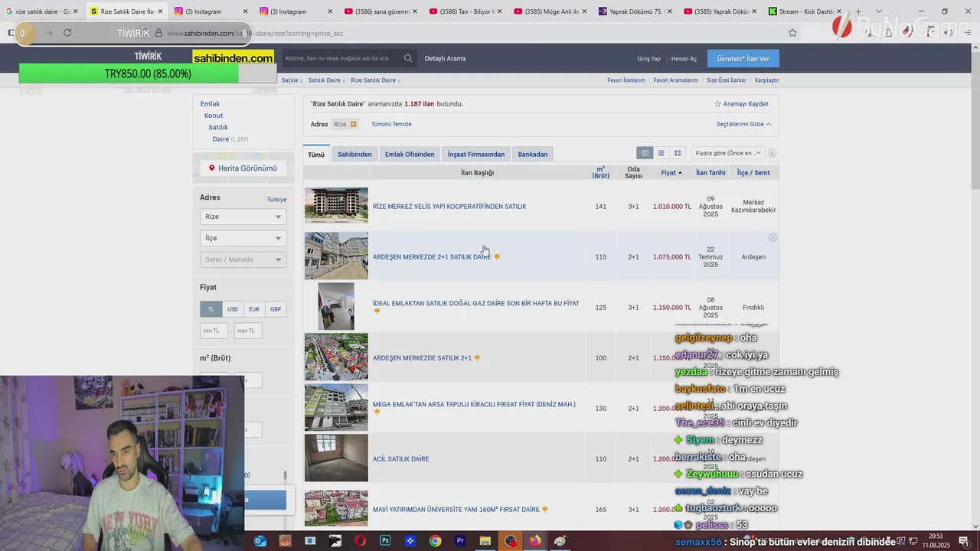The width and height of the screenshot is (980, 551).
Task: Open Opera browser from the taskbar
Action: (360, 541)
